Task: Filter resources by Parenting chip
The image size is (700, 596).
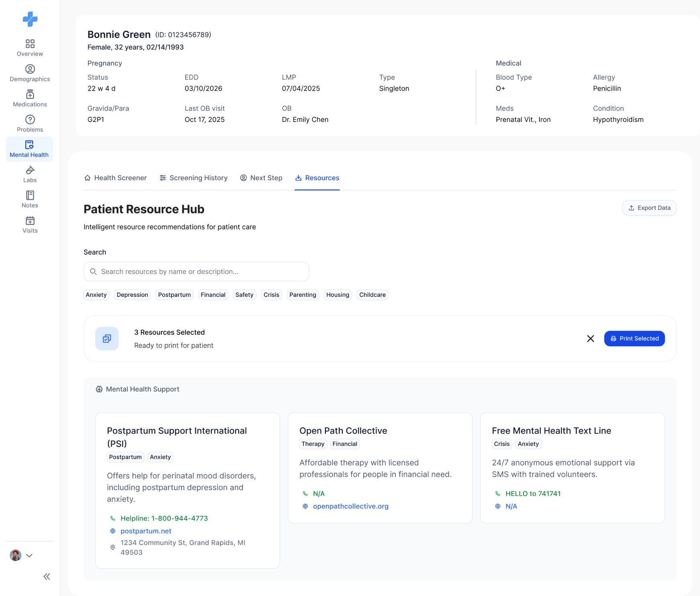Action: tap(303, 295)
